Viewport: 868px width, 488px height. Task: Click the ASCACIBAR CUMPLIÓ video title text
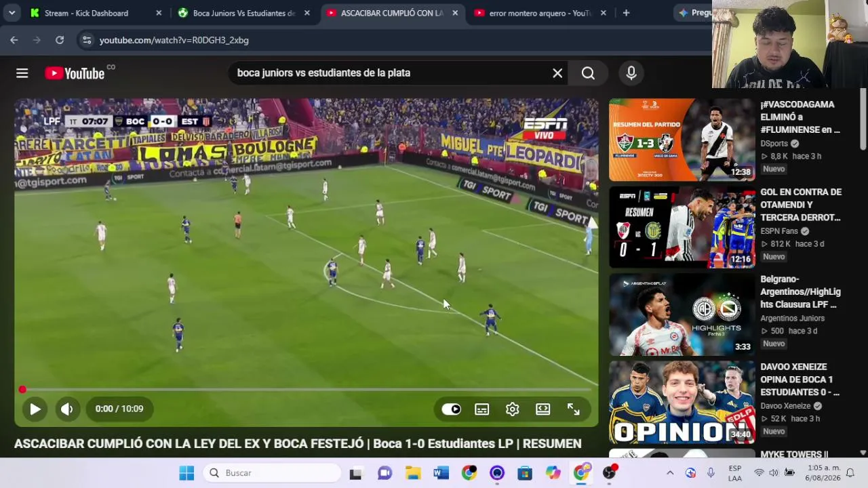pos(298,444)
